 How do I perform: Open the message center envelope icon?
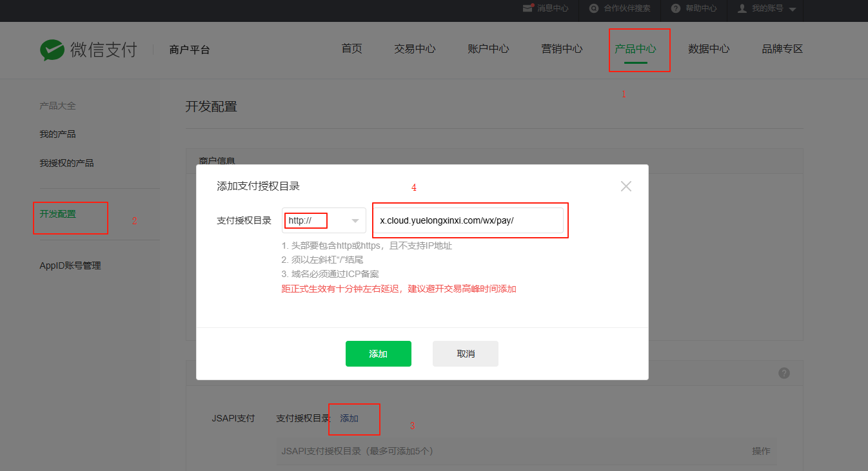pos(528,8)
